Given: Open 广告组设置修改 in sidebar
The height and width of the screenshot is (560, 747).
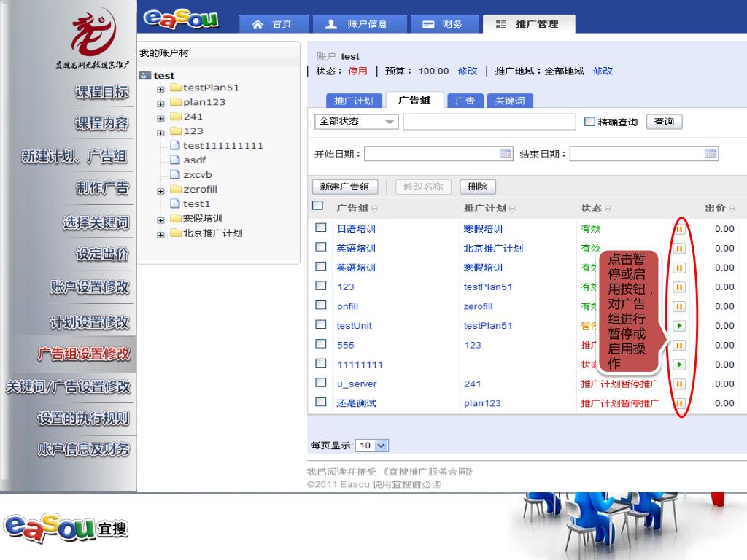Looking at the screenshot, I should 83,354.
